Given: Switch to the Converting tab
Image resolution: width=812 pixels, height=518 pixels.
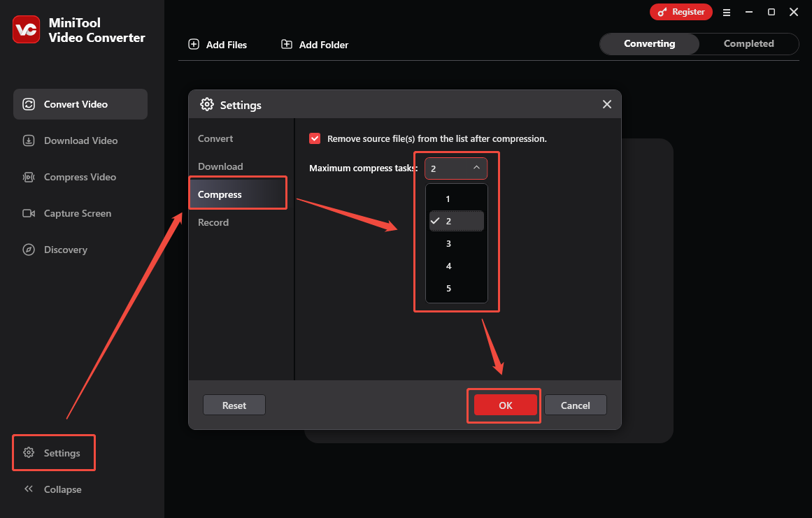Looking at the screenshot, I should pos(650,44).
